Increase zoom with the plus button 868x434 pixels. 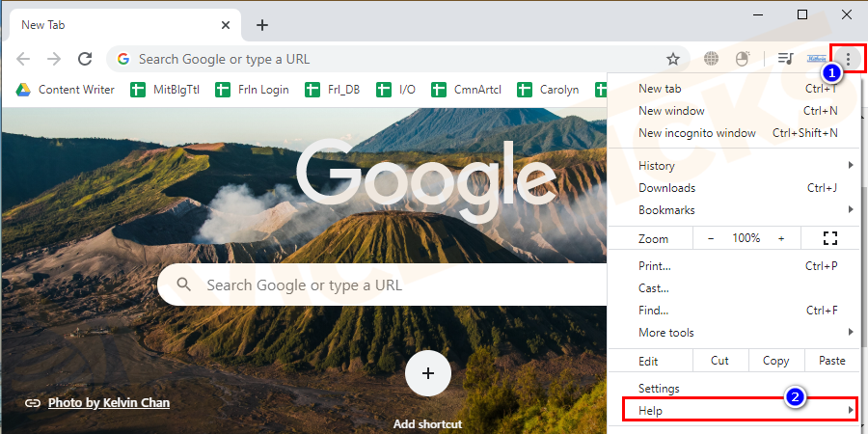coord(781,238)
